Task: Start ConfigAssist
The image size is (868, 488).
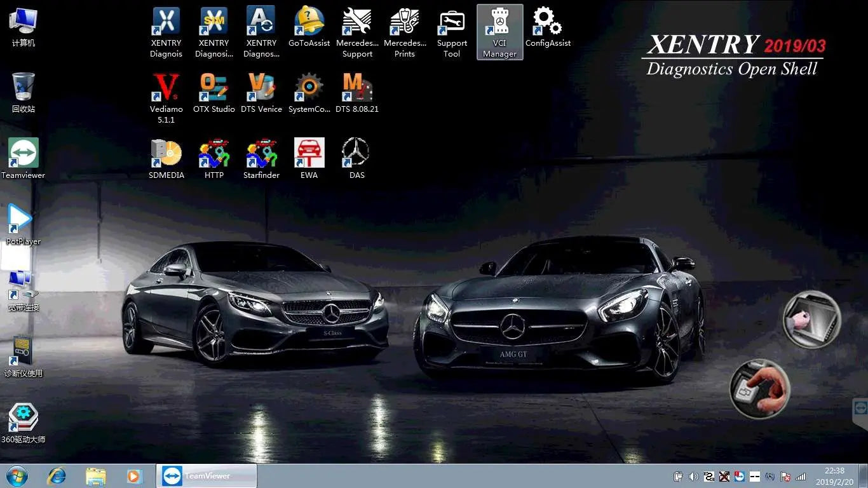Action: [546, 22]
